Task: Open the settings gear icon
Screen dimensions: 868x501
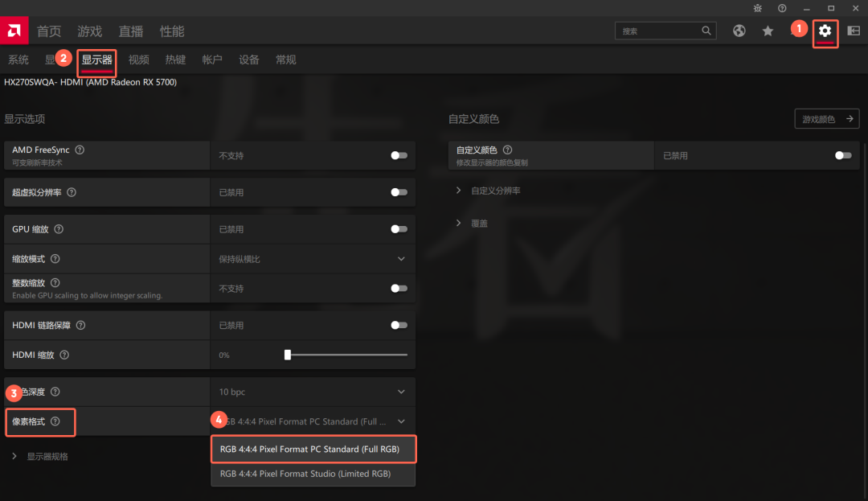Action: [825, 31]
